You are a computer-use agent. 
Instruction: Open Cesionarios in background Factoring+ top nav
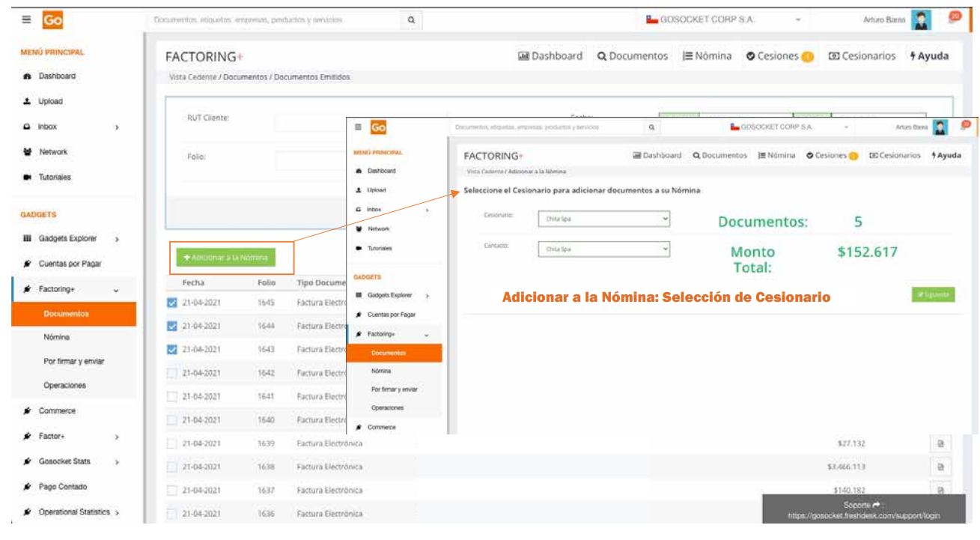(862, 56)
